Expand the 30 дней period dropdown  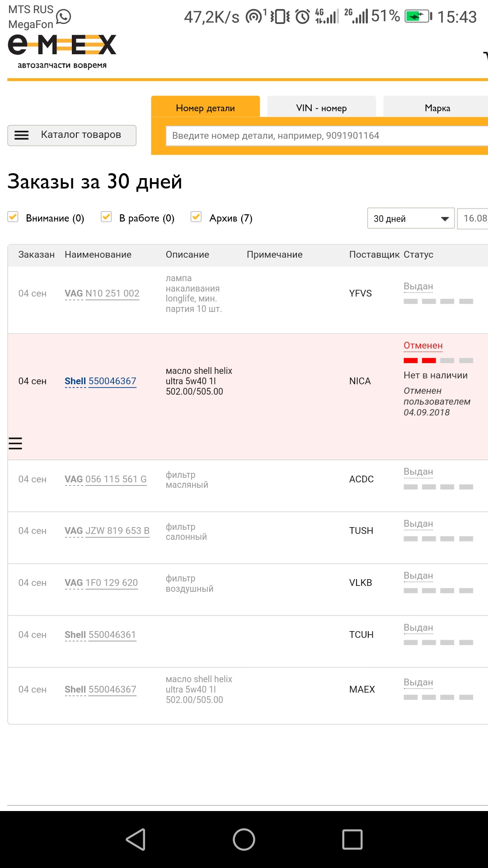[410, 218]
